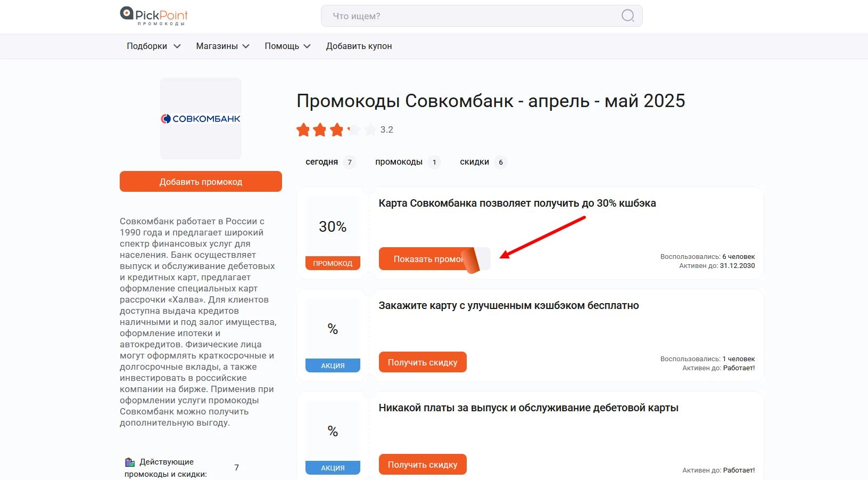868x480 pixels.
Task: Switch to the промокоды tab
Action: click(407, 162)
